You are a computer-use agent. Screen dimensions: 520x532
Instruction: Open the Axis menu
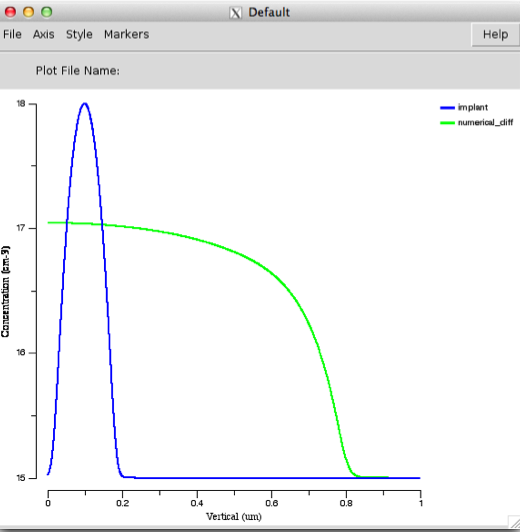(x=43, y=34)
